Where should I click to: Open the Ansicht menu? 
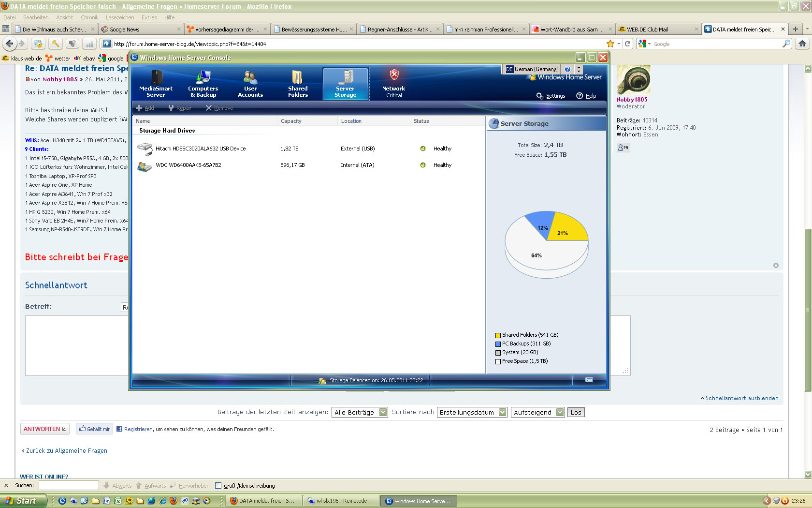coord(65,17)
